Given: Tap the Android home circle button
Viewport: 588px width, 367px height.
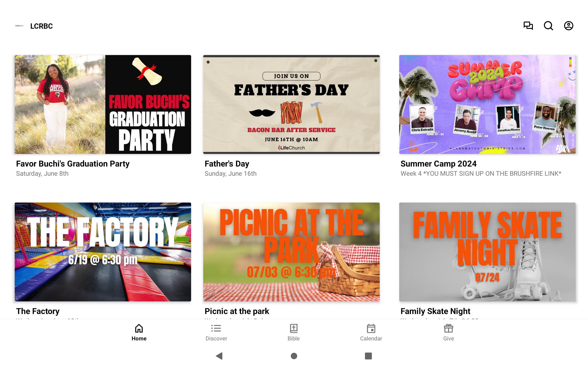Looking at the screenshot, I should coord(294,356).
